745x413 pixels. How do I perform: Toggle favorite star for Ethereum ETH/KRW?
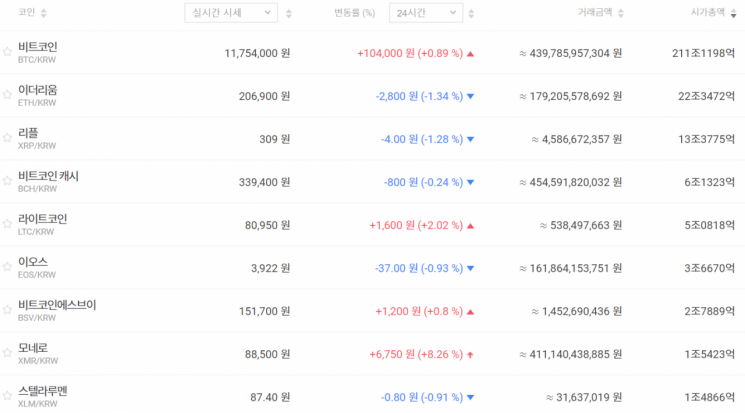7,95
